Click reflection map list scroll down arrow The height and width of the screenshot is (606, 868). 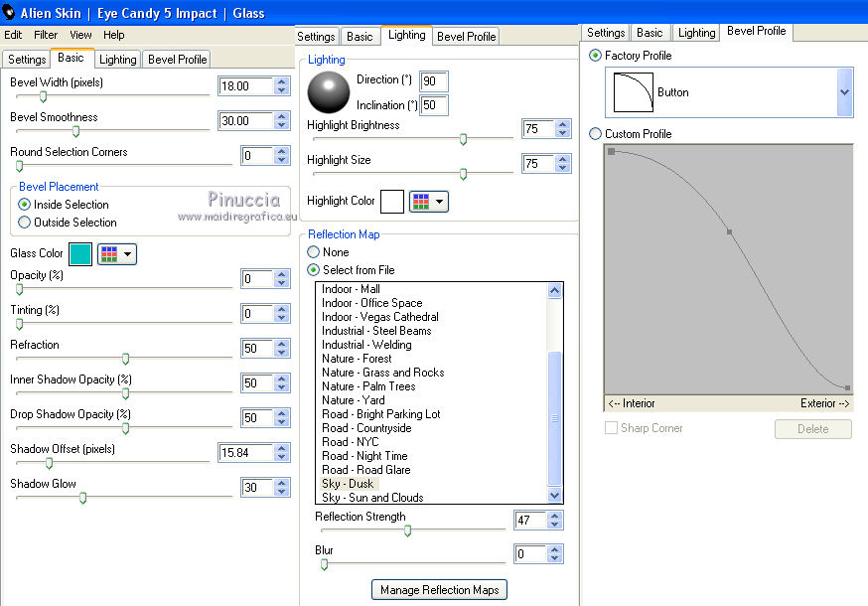pyautogui.click(x=555, y=495)
